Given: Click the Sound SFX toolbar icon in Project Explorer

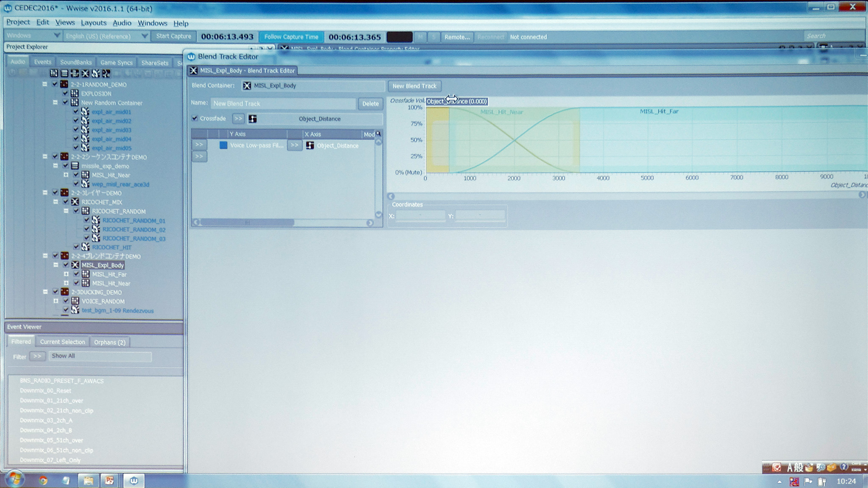Looking at the screenshot, I should [x=96, y=73].
